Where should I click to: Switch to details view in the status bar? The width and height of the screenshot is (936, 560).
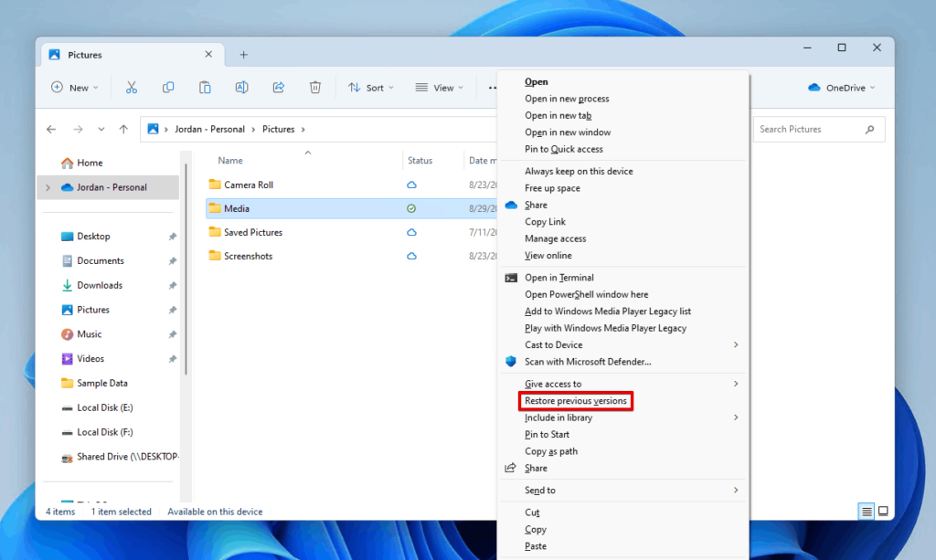[x=865, y=512]
